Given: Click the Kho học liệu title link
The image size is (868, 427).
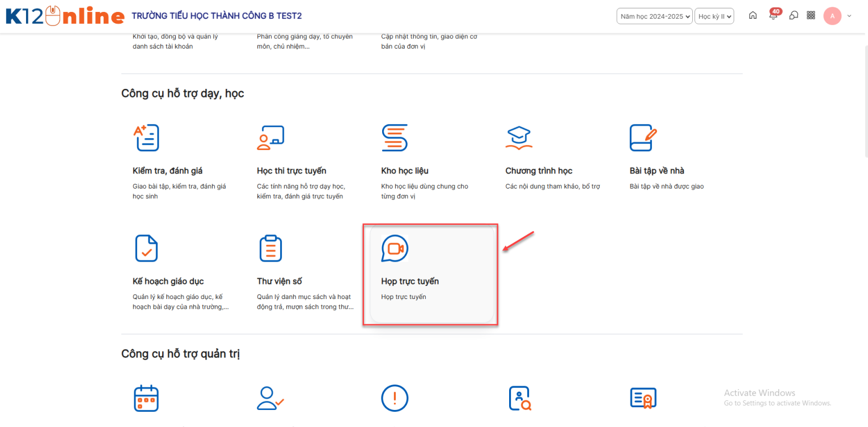Looking at the screenshot, I should (x=404, y=171).
